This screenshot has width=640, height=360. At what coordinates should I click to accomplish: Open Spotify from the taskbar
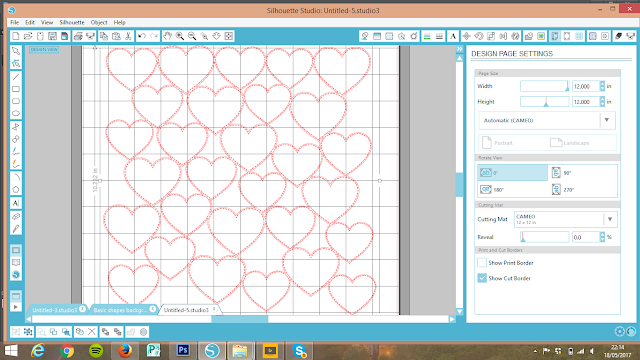pyautogui.click(x=96, y=351)
